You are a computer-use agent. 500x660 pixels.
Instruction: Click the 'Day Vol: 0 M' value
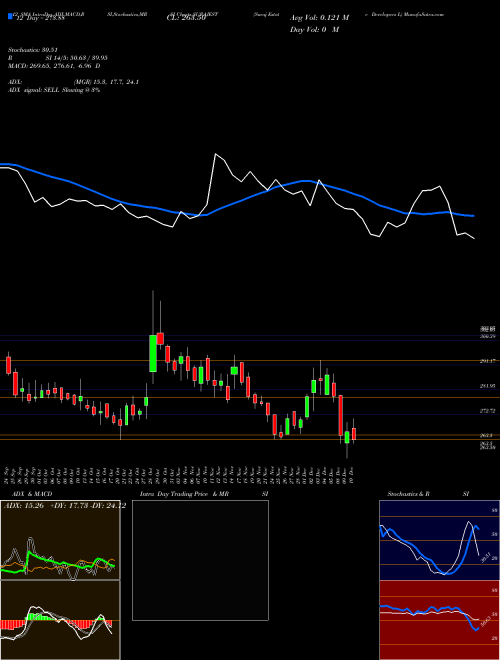[x=314, y=30]
